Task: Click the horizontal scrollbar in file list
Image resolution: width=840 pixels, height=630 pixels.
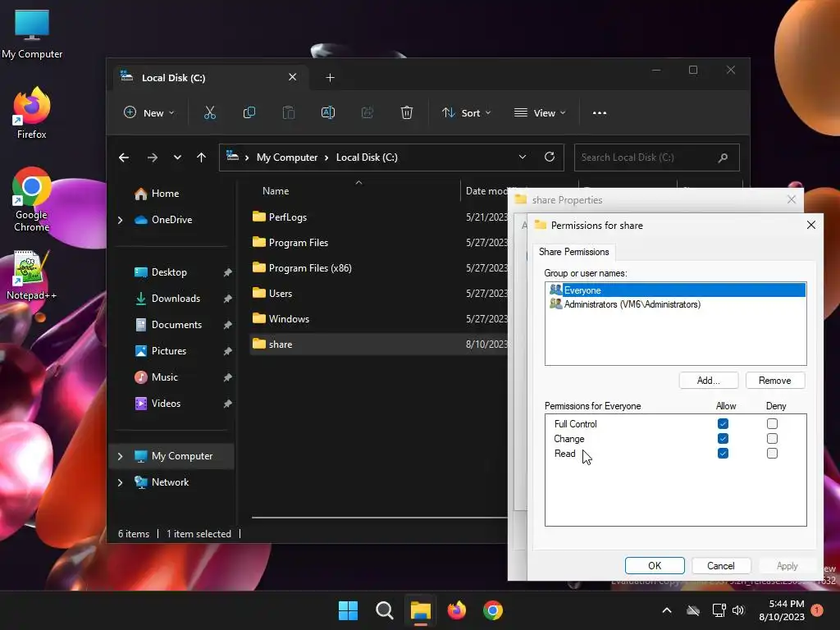Action: click(x=379, y=518)
